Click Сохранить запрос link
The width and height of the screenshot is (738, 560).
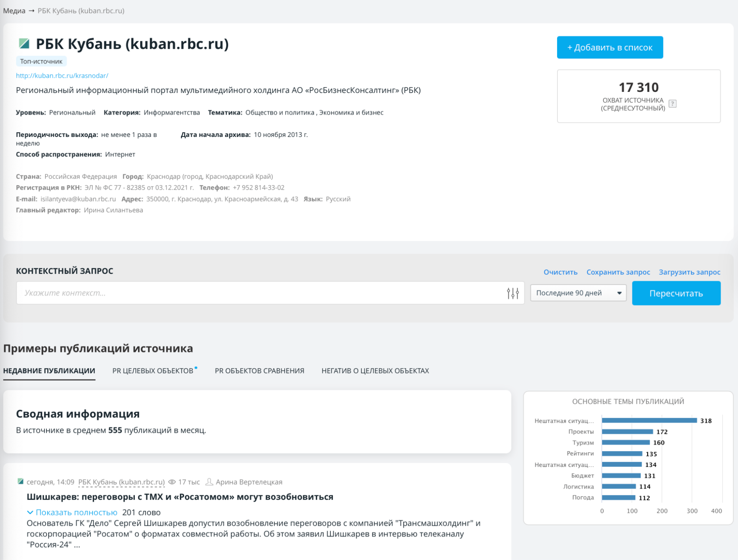coord(618,272)
